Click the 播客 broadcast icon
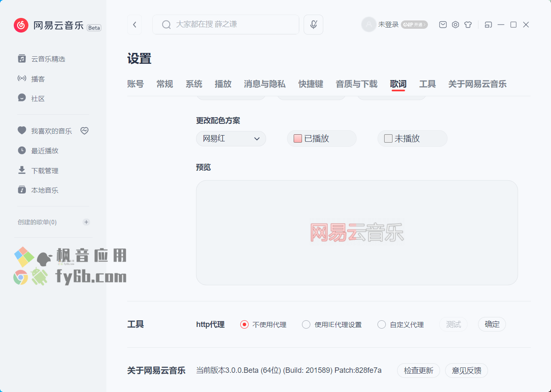 pos(22,78)
